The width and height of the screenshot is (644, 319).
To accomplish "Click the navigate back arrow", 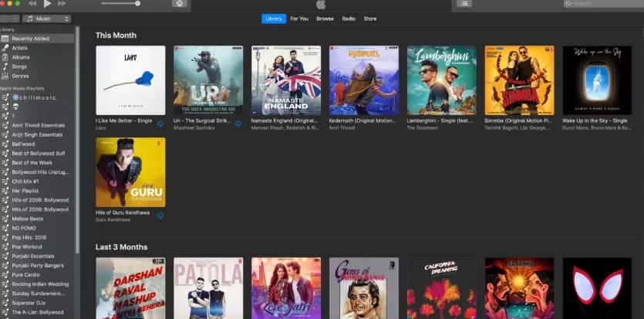I will tap(6, 19).
